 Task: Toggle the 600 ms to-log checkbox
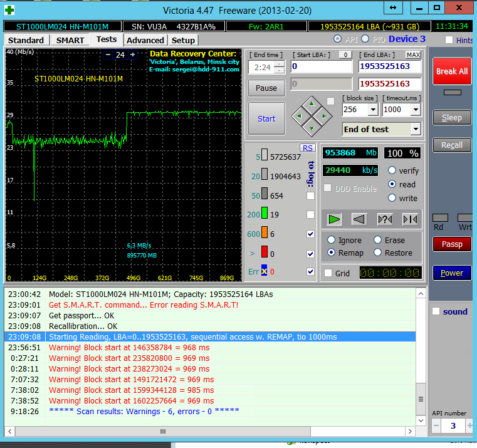pyautogui.click(x=310, y=234)
